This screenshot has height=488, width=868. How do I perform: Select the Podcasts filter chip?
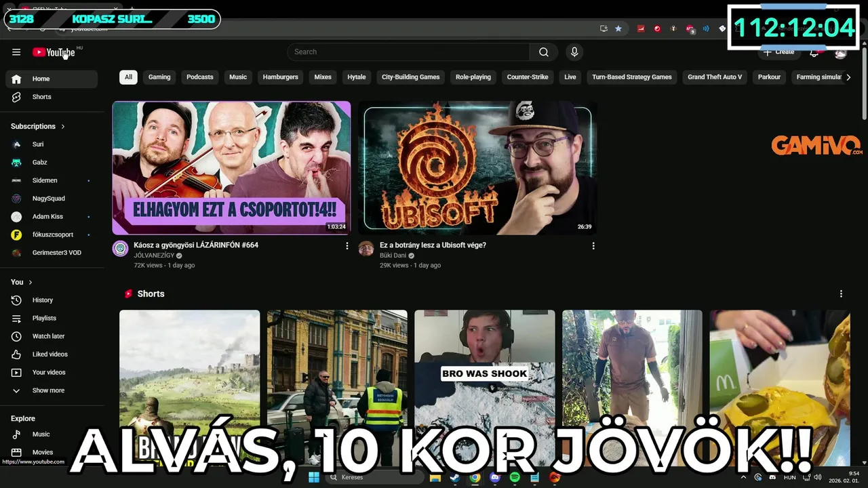200,77
